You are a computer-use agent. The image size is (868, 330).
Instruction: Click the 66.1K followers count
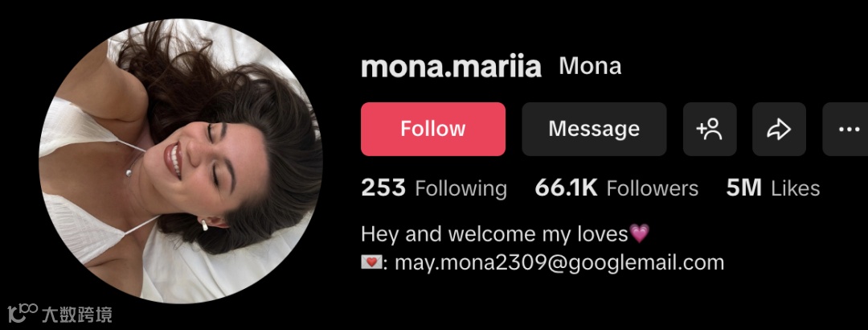pyautogui.click(x=566, y=188)
